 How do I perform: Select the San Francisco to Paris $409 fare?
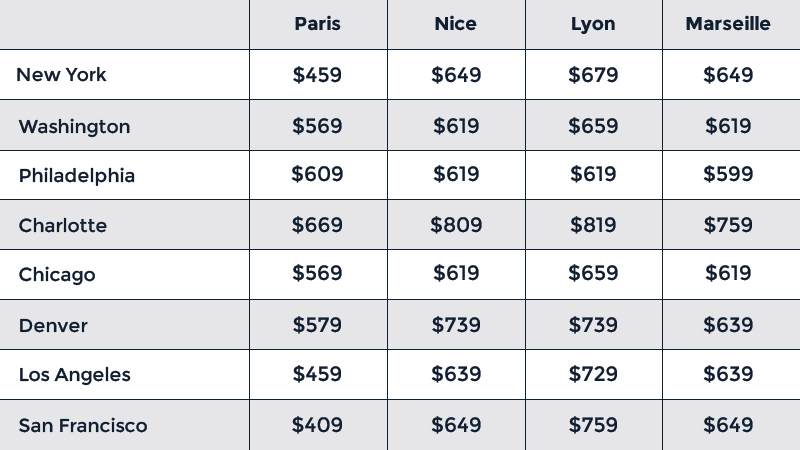317,425
